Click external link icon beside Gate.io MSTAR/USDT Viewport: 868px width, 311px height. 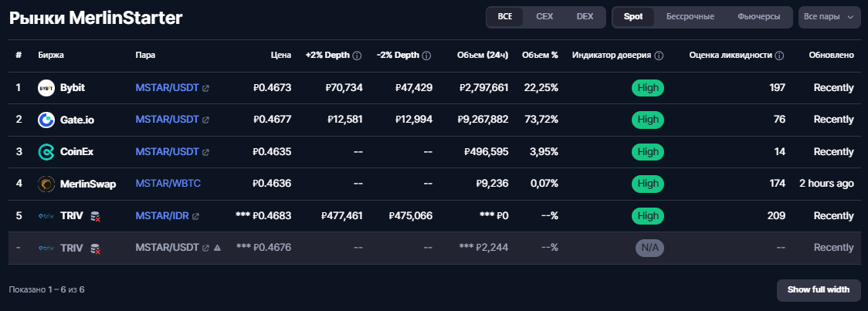tap(205, 120)
